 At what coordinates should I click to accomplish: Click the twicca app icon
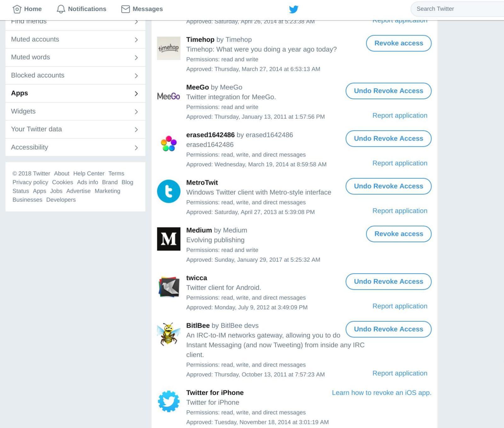169,287
